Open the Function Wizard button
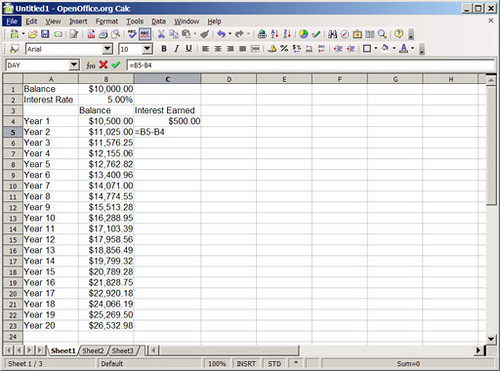The height and width of the screenshot is (371, 500). click(x=91, y=65)
